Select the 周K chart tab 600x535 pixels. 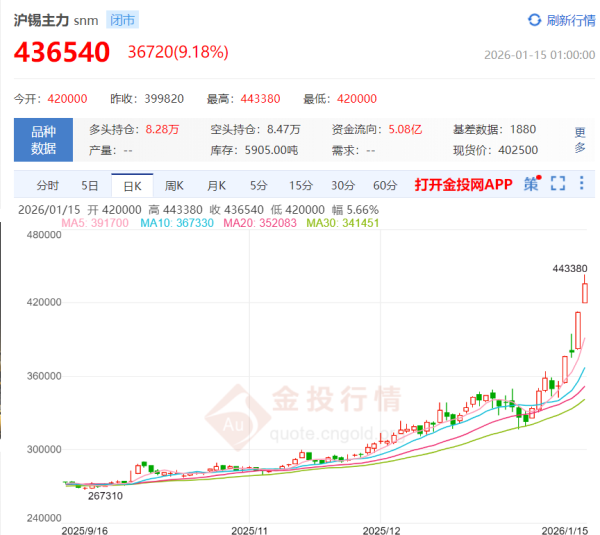click(174, 186)
